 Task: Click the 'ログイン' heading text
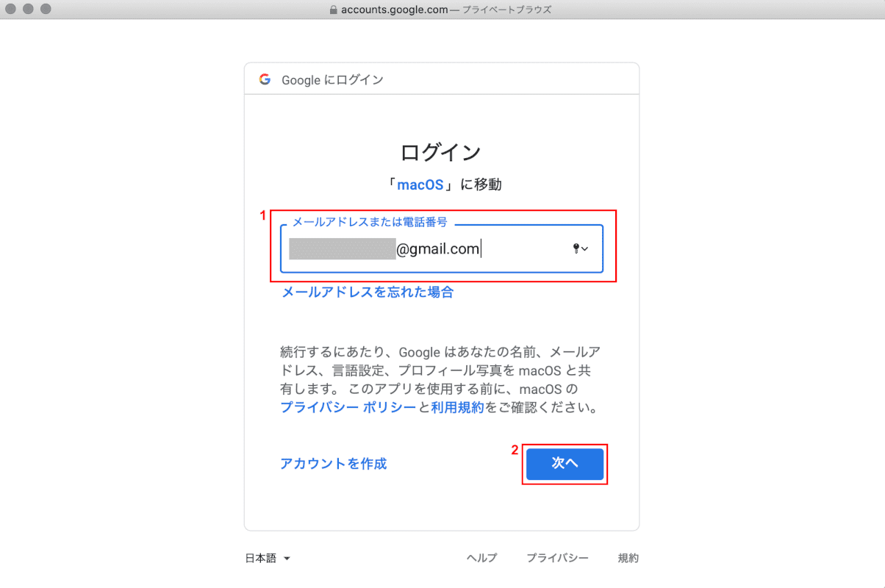click(441, 152)
